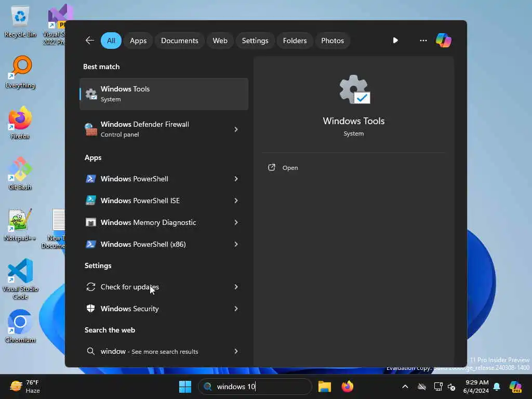Open the 'Windows PowerShell ISE' result text
532x399 pixels.
pos(140,201)
